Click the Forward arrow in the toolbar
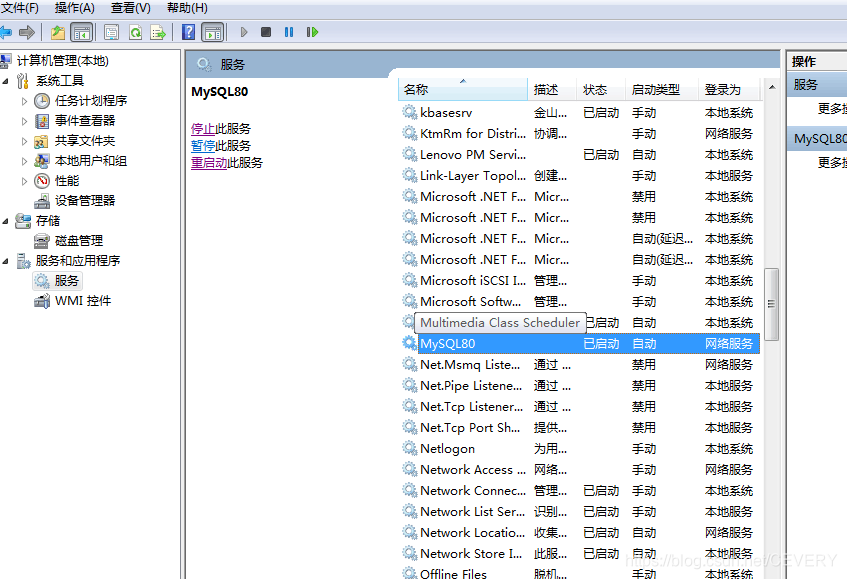This screenshot has height=579, width=847. tap(26, 32)
